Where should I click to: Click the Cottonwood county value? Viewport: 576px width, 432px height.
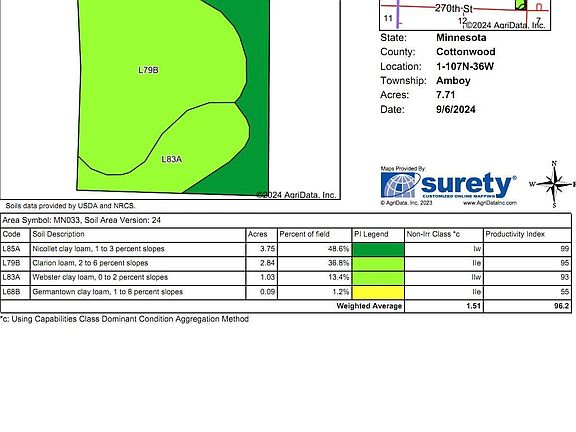(x=466, y=52)
